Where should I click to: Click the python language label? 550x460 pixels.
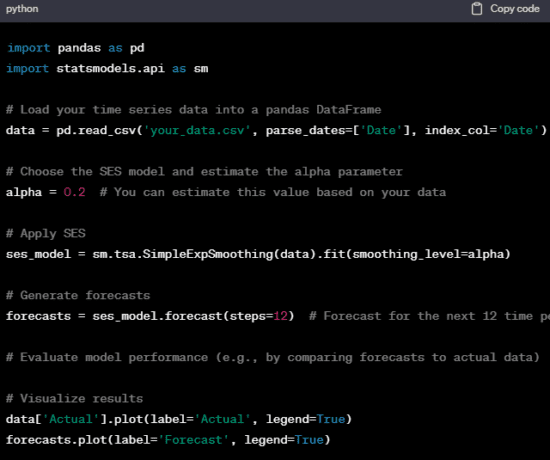[x=22, y=9]
